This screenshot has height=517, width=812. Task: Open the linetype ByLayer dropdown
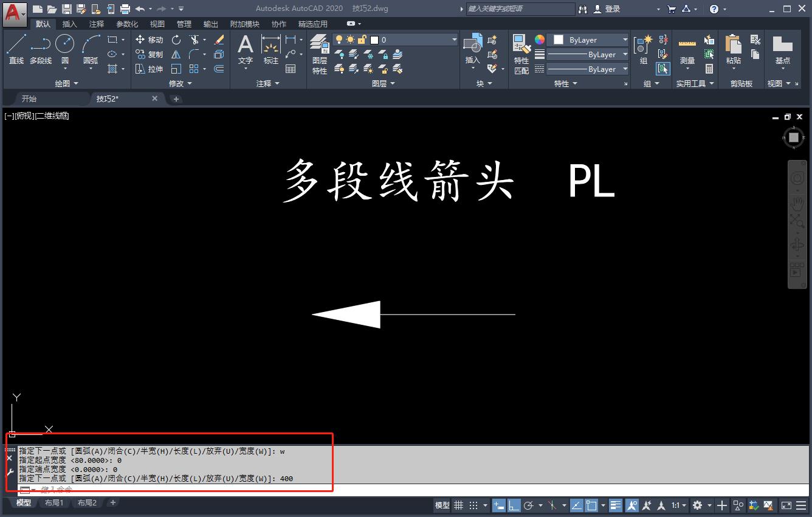click(x=588, y=69)
